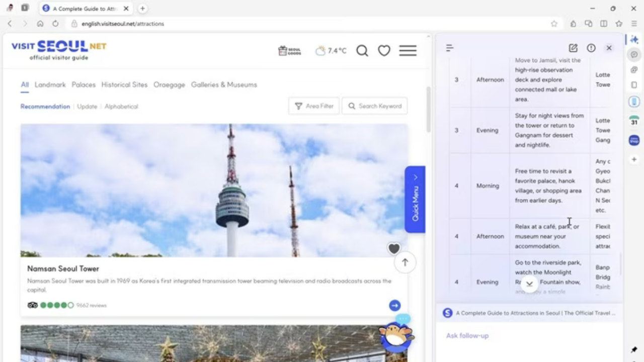The width and height of the screenshot is (644, 362).
Task: Expand the collapsed answer chevron in AI panel
Action: pyautogui.click(x=529, y=283)
